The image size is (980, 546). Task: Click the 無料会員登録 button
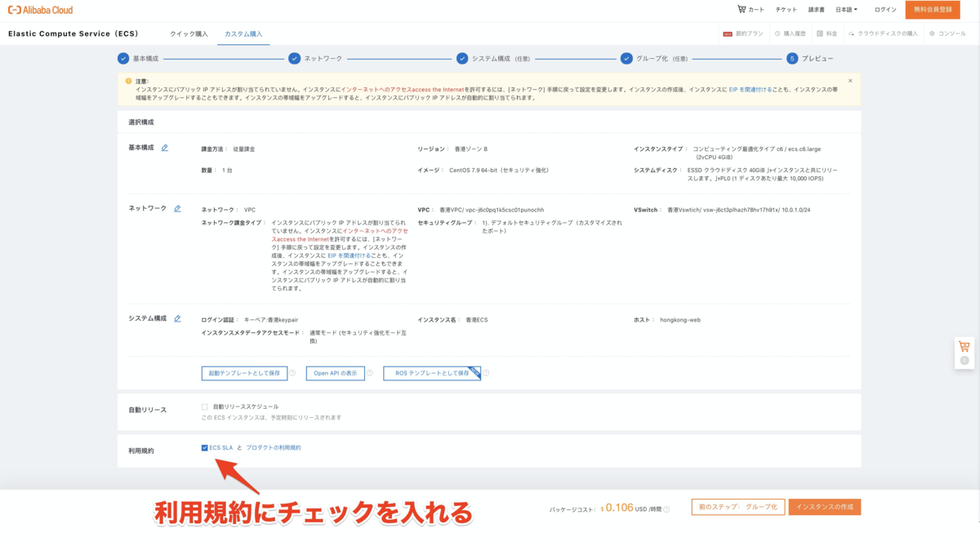pos(933,10)
